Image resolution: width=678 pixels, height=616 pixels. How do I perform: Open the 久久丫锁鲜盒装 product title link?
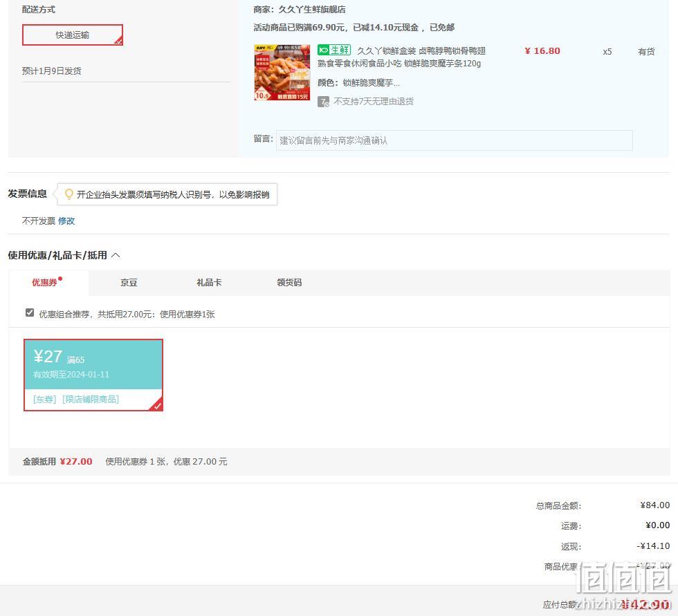(401, 57)
